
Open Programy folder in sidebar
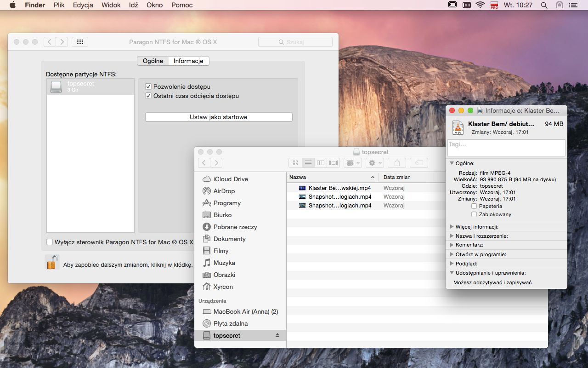[240, 203]
